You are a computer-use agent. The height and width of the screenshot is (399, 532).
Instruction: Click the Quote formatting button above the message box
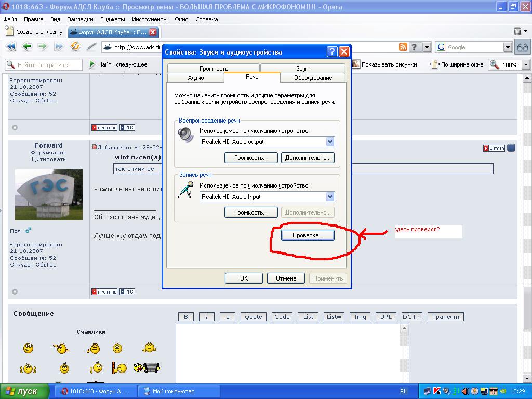tap(254, 317)
